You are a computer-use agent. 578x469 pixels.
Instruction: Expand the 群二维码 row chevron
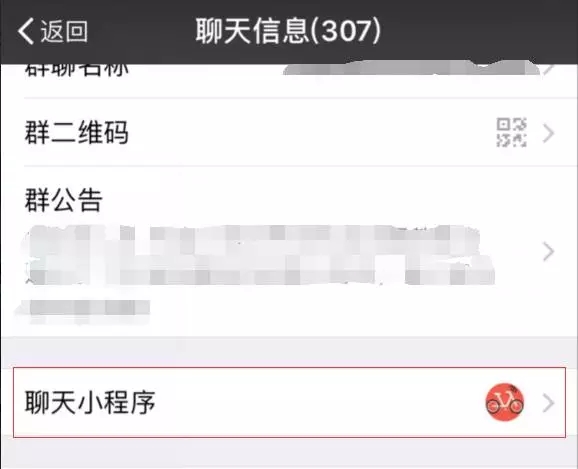pyautogui.click(x=549, y=133)
